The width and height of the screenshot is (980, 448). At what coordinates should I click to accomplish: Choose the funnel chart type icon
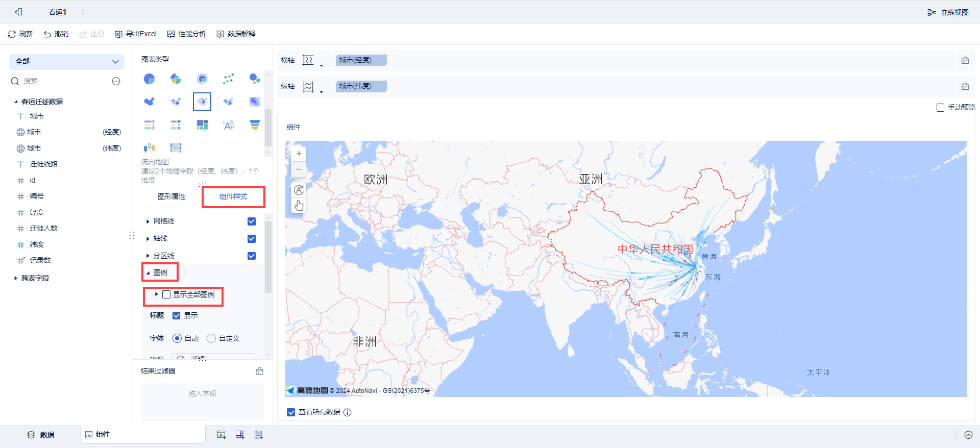tap(255, 125)
